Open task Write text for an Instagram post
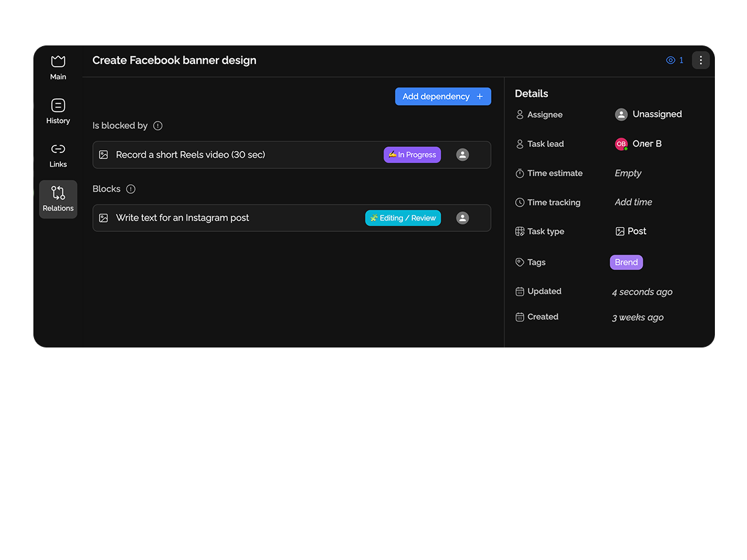 click(182, 218)
